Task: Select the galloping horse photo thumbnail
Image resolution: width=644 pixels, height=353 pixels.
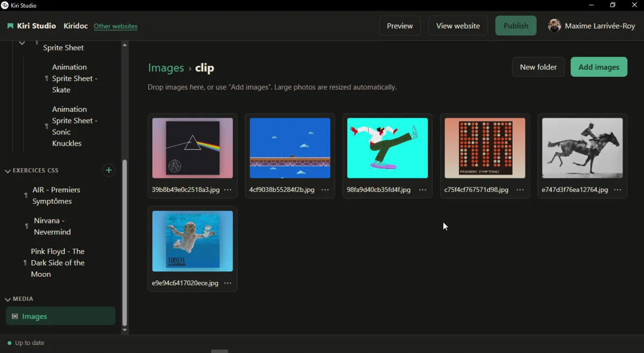Action: [582, 148]
